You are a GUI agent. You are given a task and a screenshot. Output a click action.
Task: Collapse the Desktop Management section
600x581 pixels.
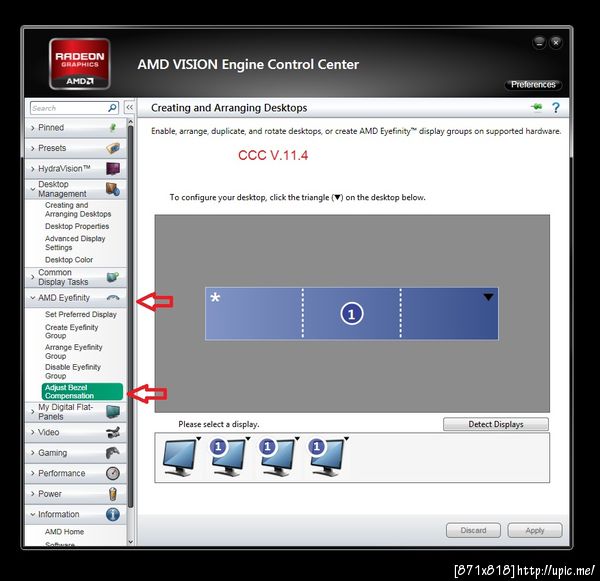[x=33, y=189]
